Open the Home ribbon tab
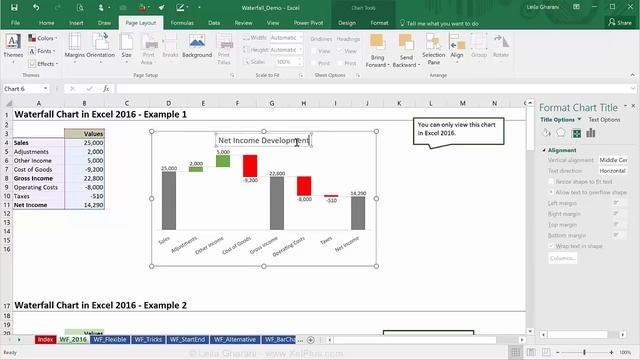Screen dimensions: 640x360 pos(47,23)
